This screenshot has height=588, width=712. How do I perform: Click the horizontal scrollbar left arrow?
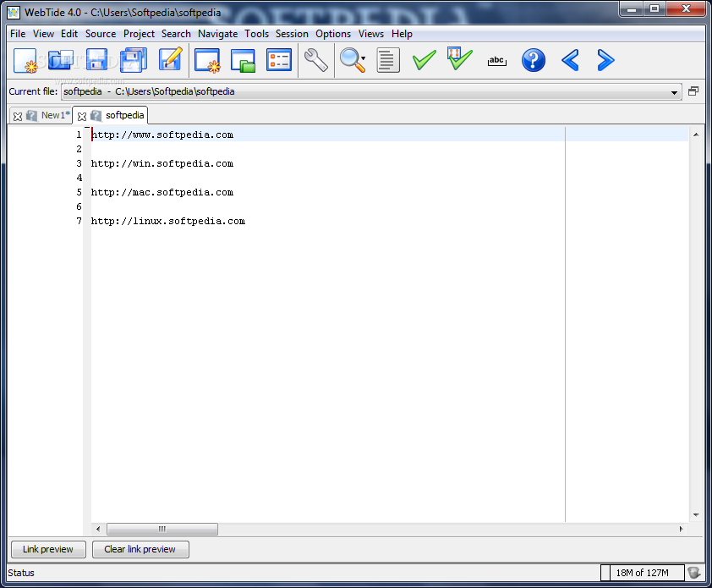98,529
